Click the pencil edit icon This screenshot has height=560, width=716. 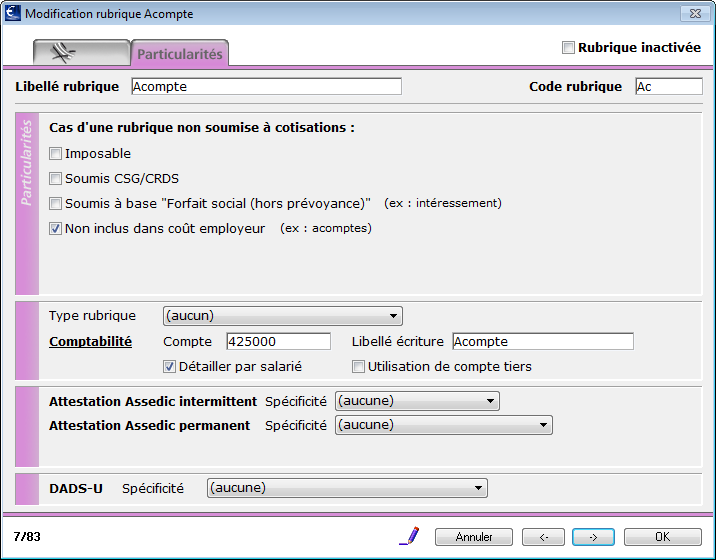coord(409,536)
